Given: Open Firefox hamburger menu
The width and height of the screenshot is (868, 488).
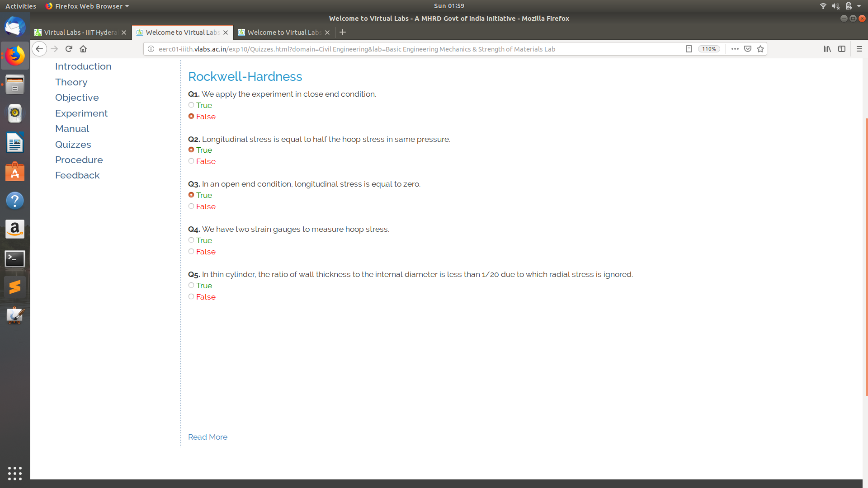Looking at the screenshot, I should (859, 49).
